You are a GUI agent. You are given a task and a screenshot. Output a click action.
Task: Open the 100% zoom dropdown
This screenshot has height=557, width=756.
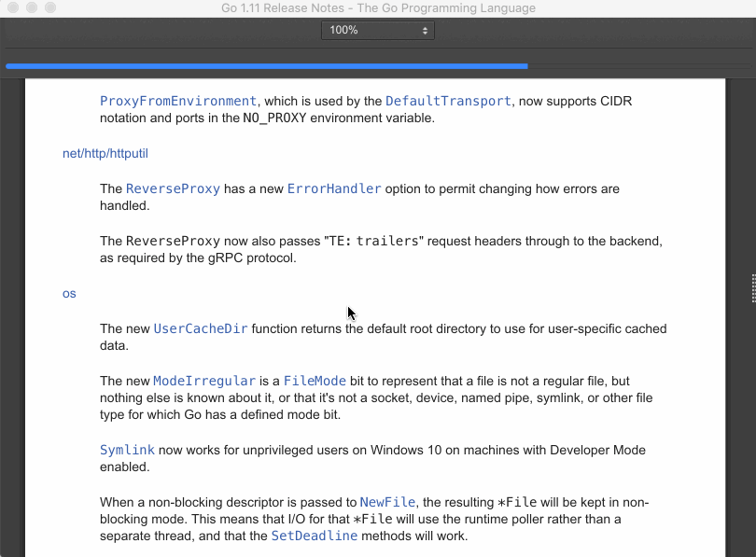point(377,31)
